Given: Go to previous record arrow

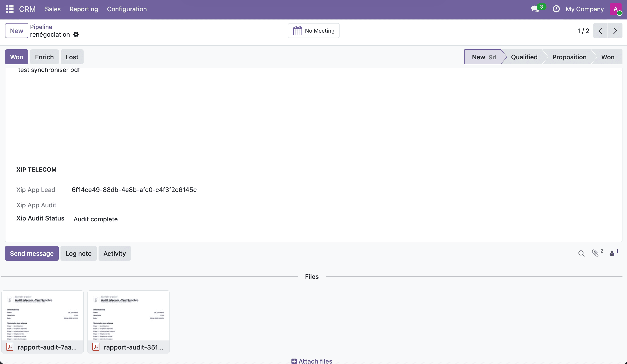Looking at the screenshot, I should click(x=600, y=31).
